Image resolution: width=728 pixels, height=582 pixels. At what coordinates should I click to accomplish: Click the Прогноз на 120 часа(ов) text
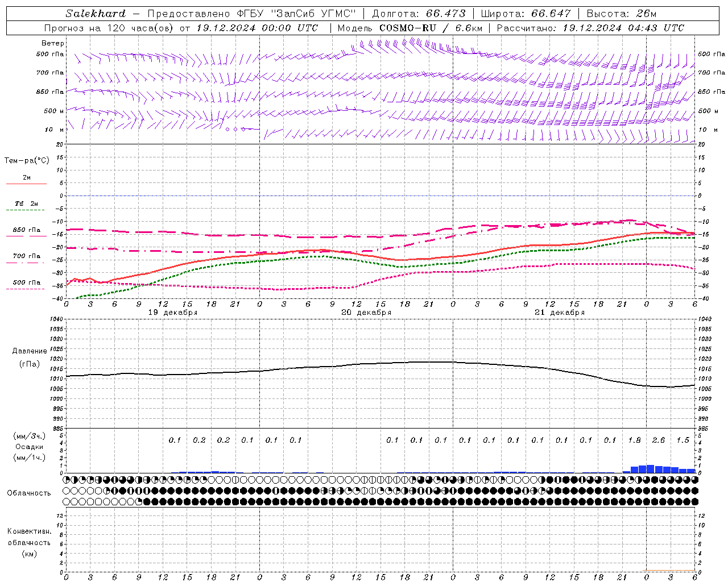109,28
